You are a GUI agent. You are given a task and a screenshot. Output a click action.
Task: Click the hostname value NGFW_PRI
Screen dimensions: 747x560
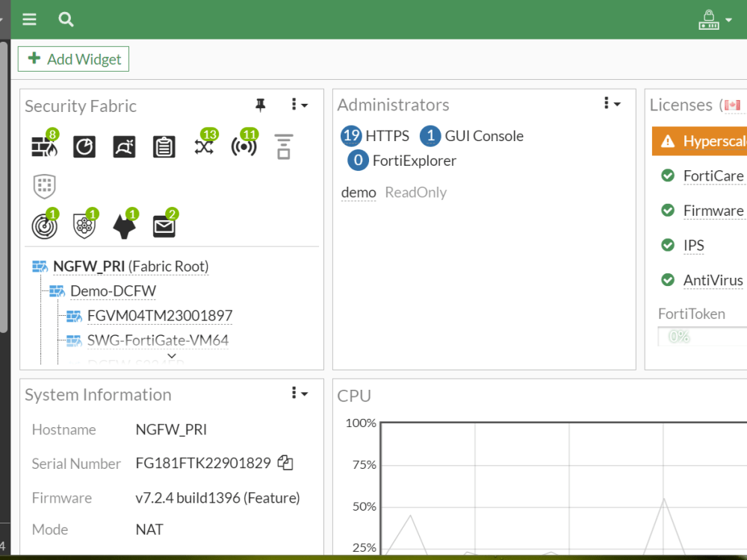[171, 429]
